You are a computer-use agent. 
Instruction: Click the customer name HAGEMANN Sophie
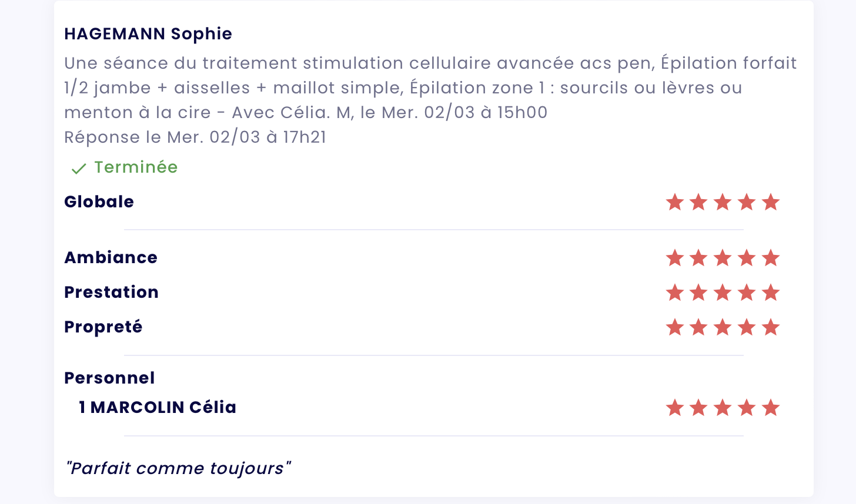pyautogui.click(x=148, y=34)
